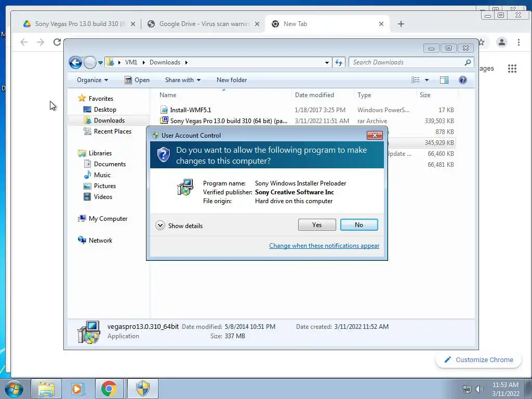Select Libraries in the navigation pane
Viewport: 532px width, 399px height.
point(100,153)
